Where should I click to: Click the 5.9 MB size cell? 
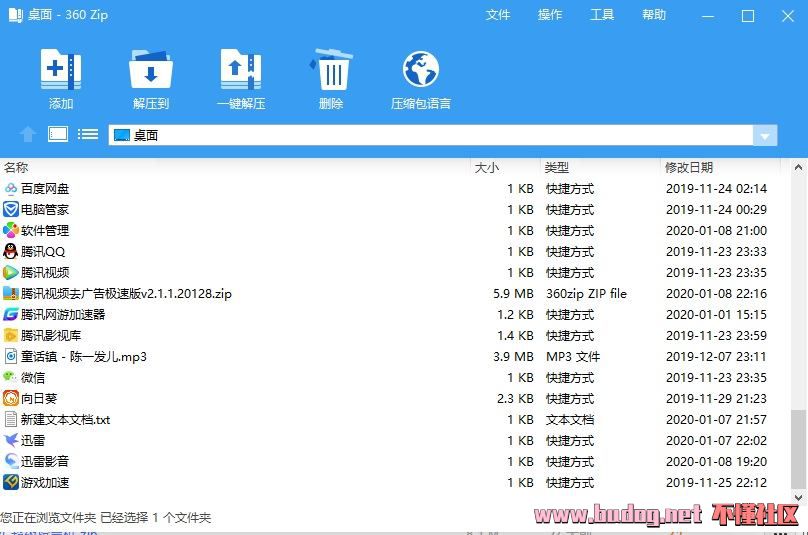click(513, 294)
